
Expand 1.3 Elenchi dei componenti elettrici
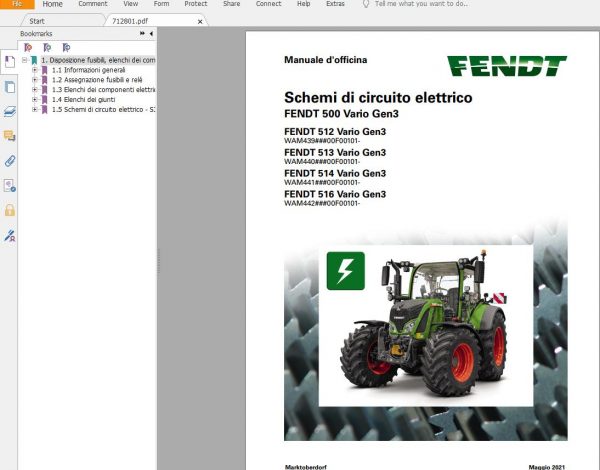[x=35, y=90]
